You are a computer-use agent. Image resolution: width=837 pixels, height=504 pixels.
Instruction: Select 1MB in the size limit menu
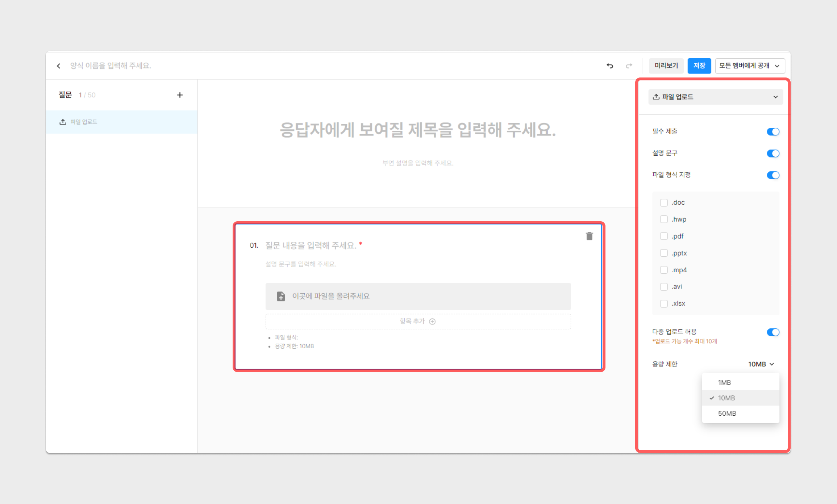[724, 383]
